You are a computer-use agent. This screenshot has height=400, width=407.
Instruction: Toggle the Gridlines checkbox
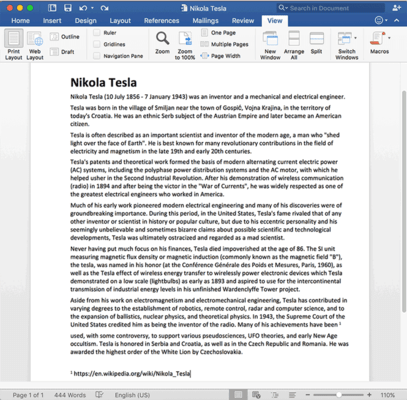tap(97, 44)
